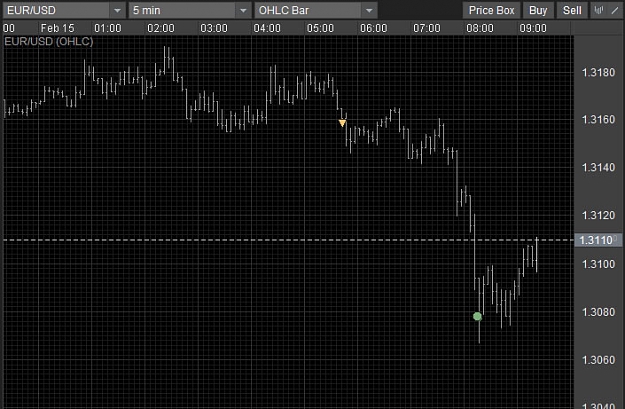Click the 09:00 time axis label

click(533, 28)
